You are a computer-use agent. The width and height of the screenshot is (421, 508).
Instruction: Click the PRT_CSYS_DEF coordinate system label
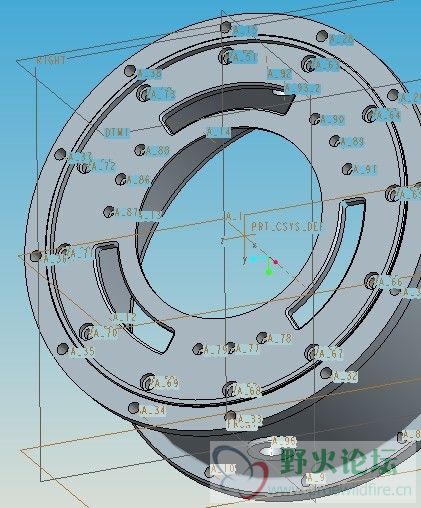[x=287, y=227]
